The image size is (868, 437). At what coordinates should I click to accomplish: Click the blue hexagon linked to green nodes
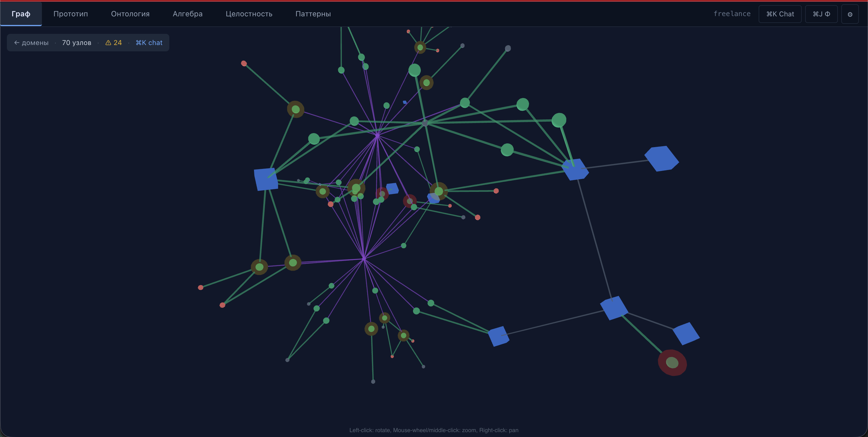(x=575, y=169)
